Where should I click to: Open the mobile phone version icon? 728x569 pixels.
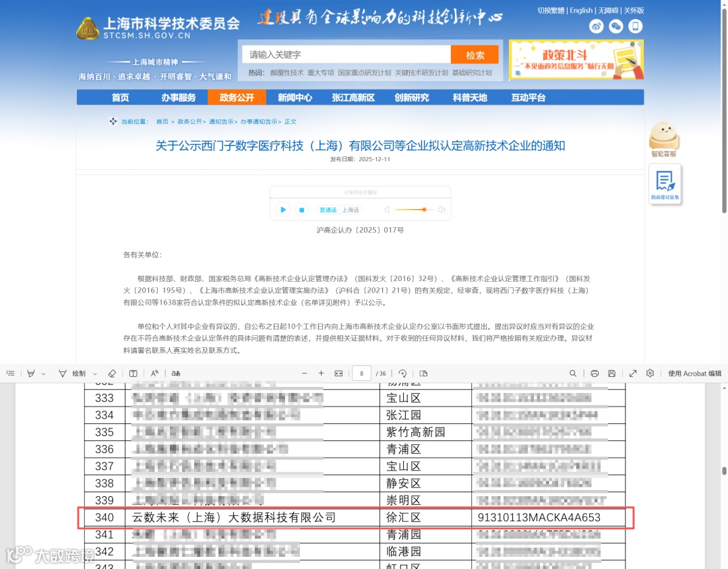point(635,26)
